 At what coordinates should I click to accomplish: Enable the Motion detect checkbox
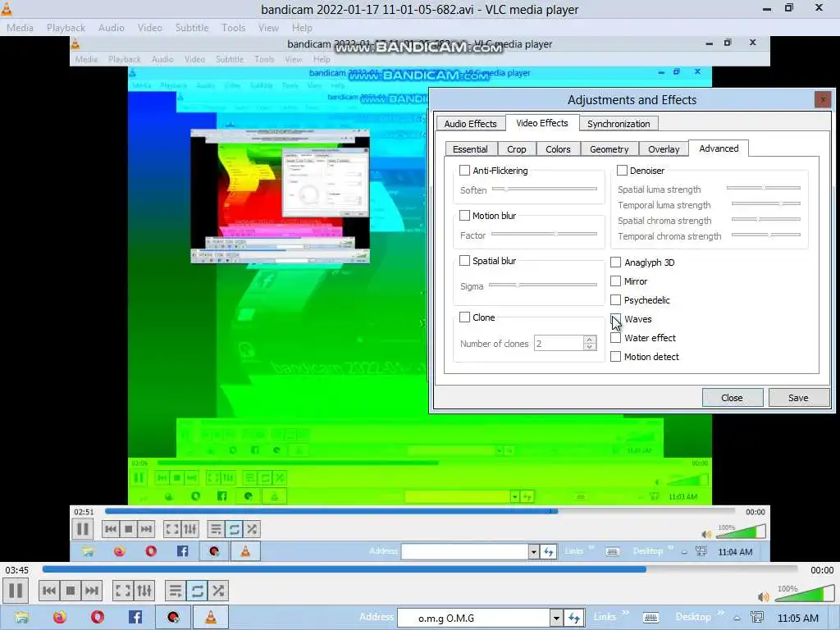[x=615, y=357]
